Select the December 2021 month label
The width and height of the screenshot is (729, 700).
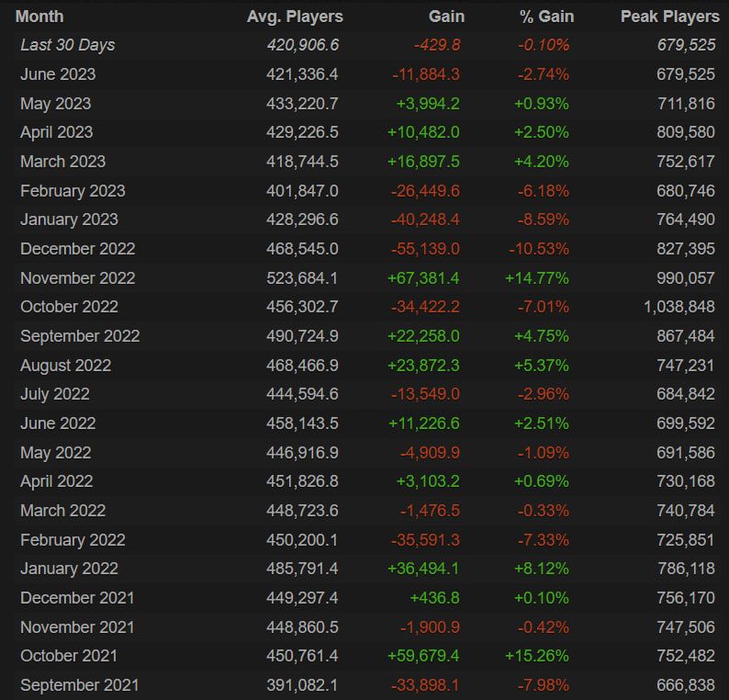click(77, 598)
